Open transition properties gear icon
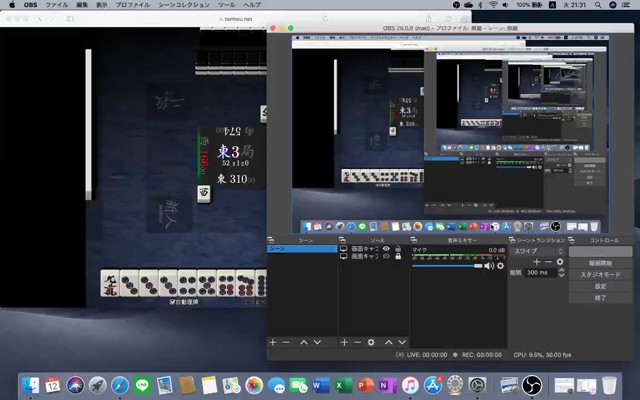The height and width of the screenshot is (400, 640). pyautogui.click(x=560, y=262)
